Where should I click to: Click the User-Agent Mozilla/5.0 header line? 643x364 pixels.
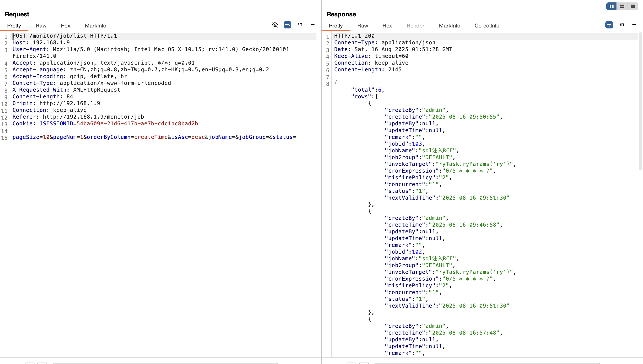click(x=151, y=53)
